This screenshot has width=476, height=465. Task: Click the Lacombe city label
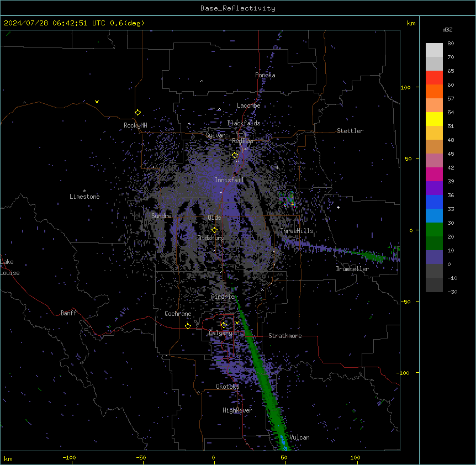248,105
